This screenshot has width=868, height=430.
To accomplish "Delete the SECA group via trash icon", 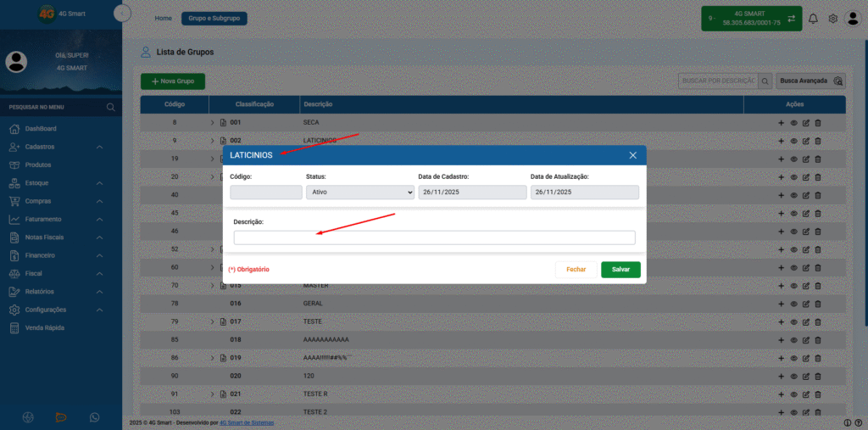I will [x=818, y=122].
